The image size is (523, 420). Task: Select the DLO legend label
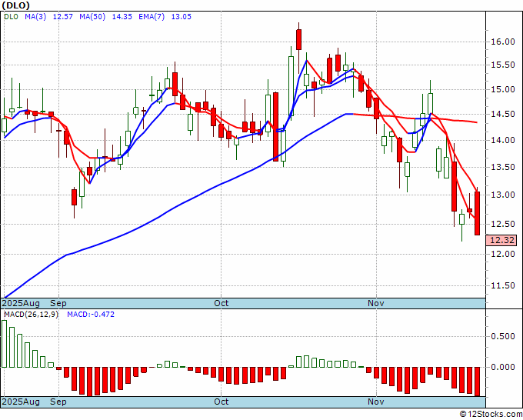11,17
